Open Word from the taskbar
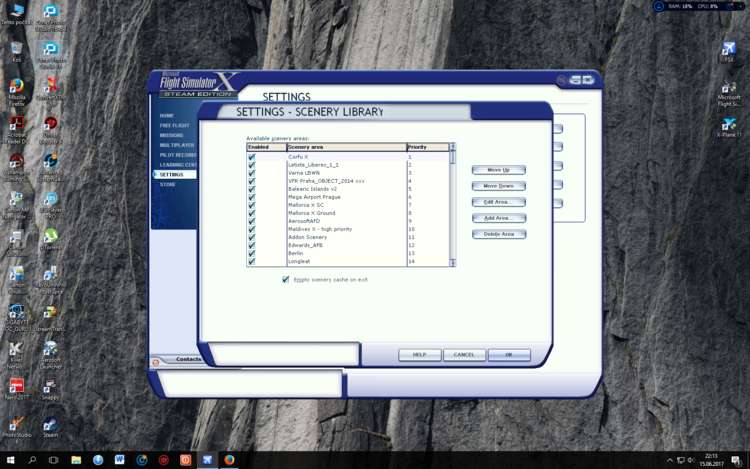The image size is (750, 469). [x=120, y=460]
